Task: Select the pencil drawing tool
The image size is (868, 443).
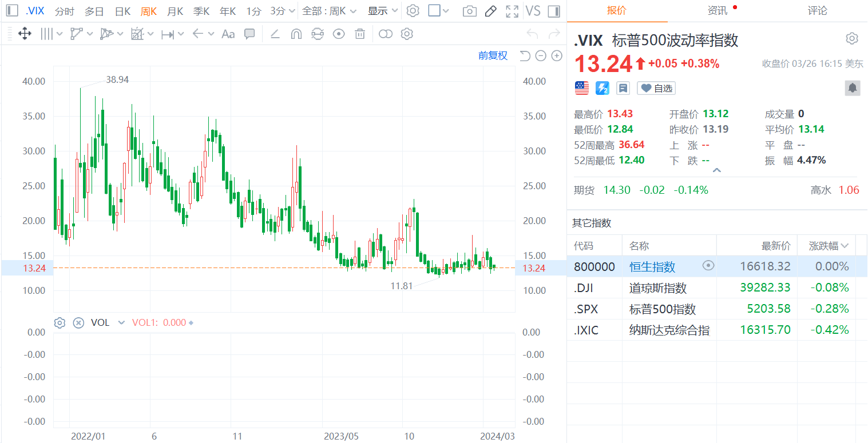Action: [x=491, y=11]
